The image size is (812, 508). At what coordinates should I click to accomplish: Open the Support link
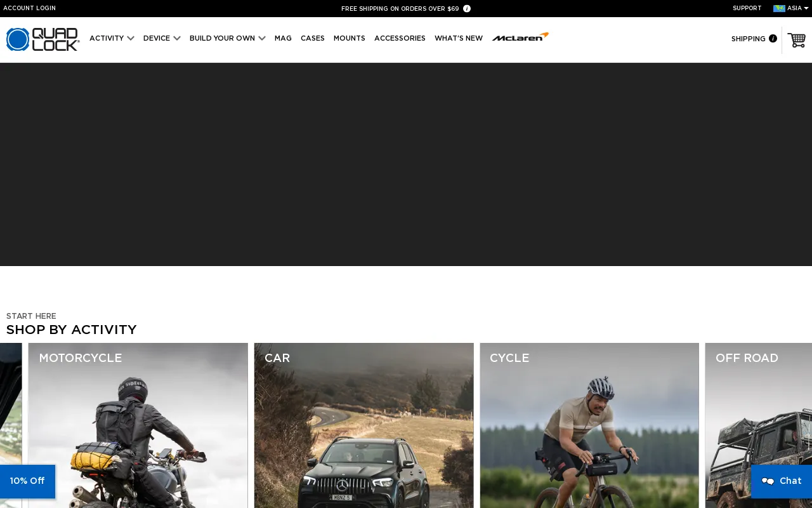(747, 8)
